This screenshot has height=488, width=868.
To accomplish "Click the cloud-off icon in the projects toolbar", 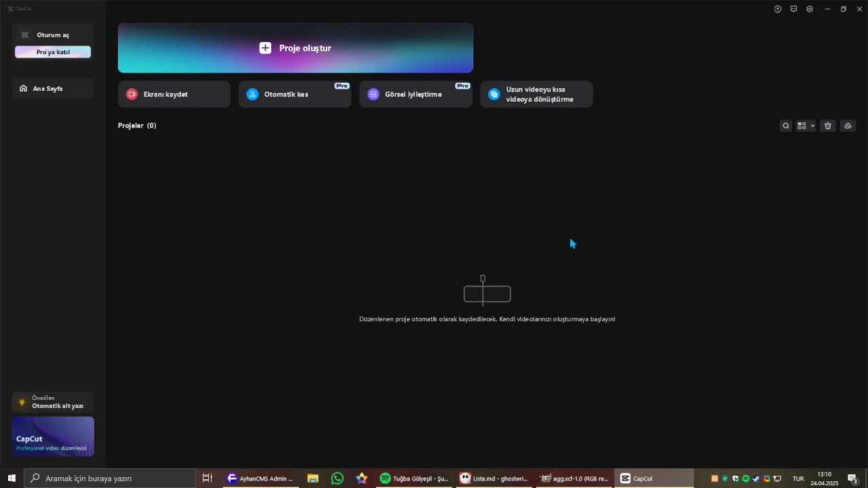I will (848, 126).
